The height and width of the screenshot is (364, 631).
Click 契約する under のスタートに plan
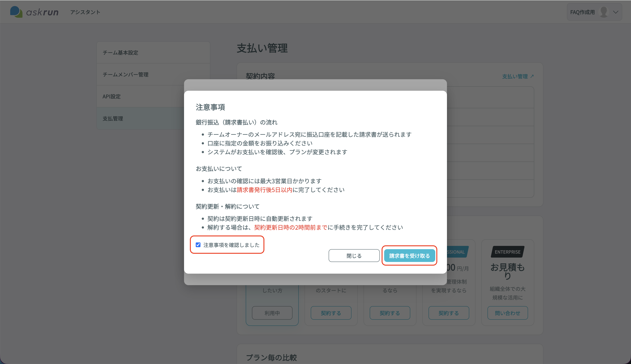(x=331, y=313)
